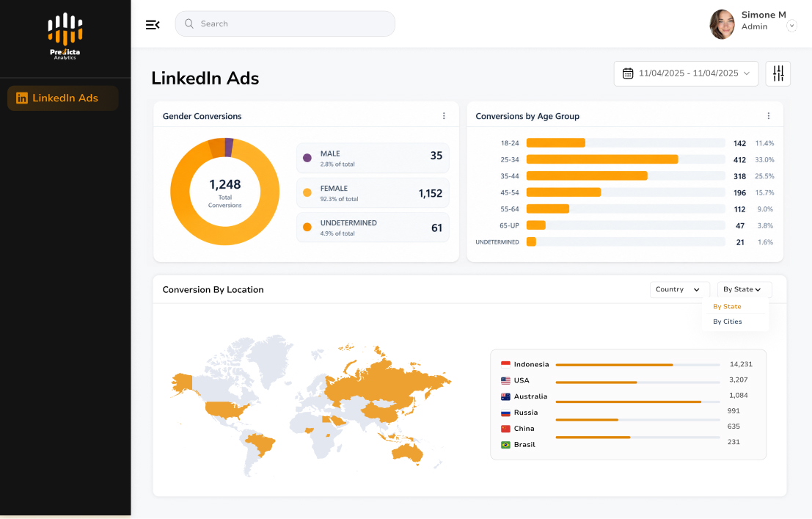Click the Indonesia flag icon

click(505, 365)
